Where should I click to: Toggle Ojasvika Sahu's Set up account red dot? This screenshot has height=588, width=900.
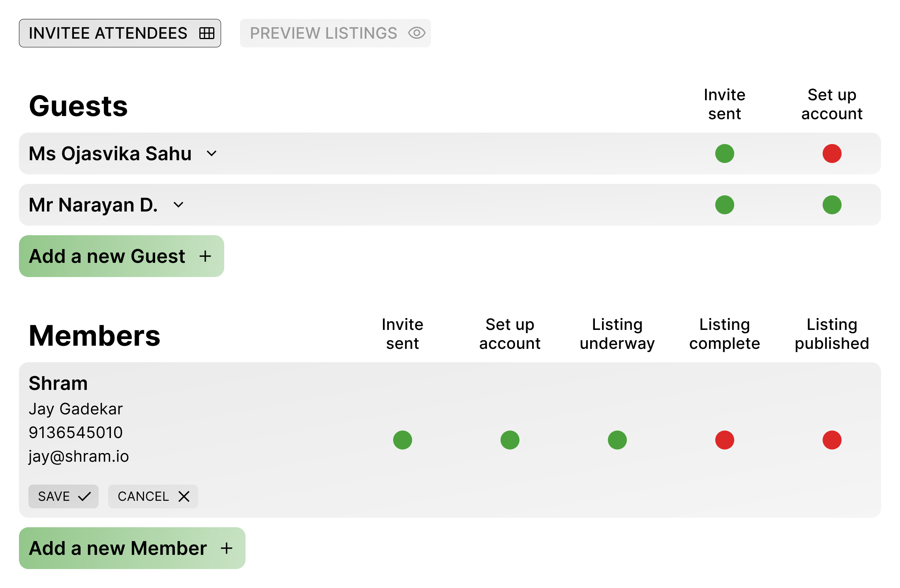[x=832, y=154]
